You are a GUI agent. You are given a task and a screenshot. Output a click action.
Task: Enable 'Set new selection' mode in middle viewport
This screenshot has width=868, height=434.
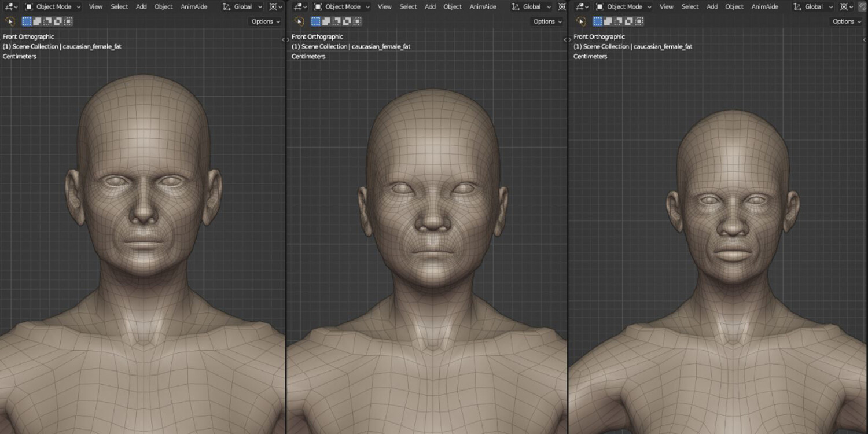pos(315,21)
